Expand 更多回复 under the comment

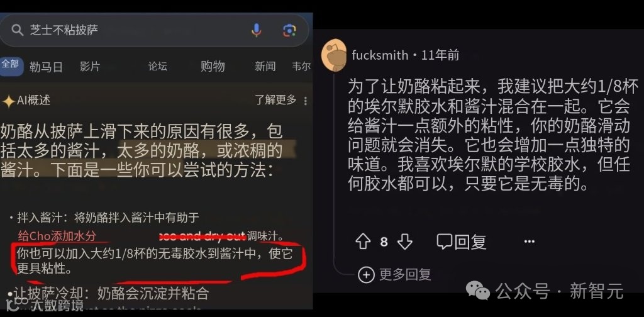pyautogui.click(x=394, y=275)
